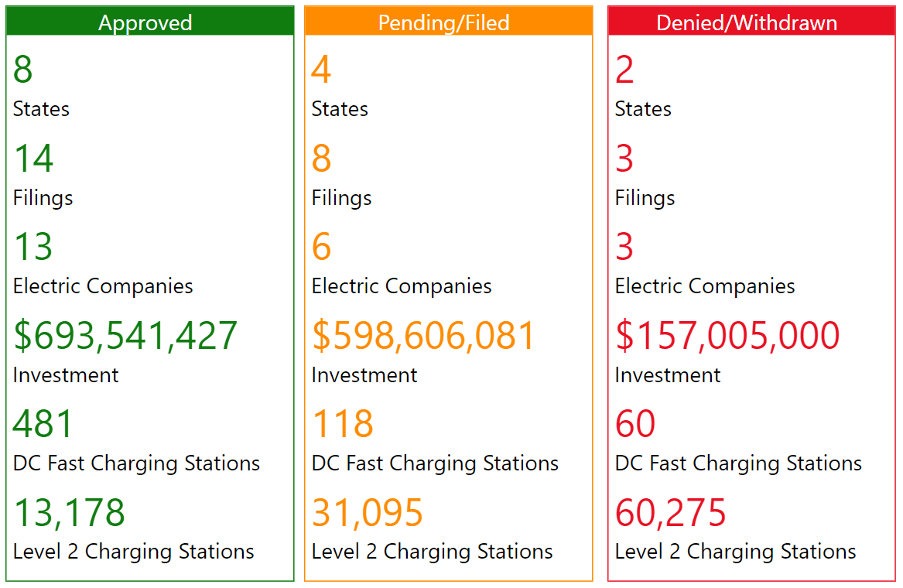Select the green 8 states number

(x=23, y=70)
